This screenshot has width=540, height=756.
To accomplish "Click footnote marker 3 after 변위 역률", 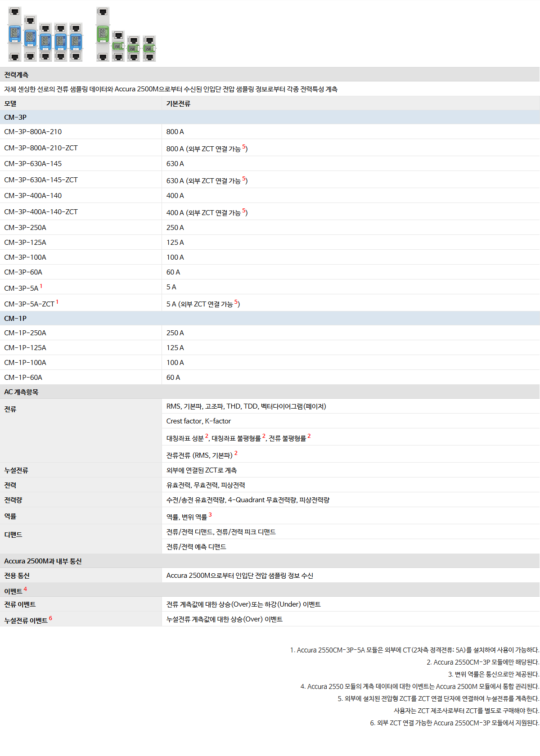I will tap(210, 515).
